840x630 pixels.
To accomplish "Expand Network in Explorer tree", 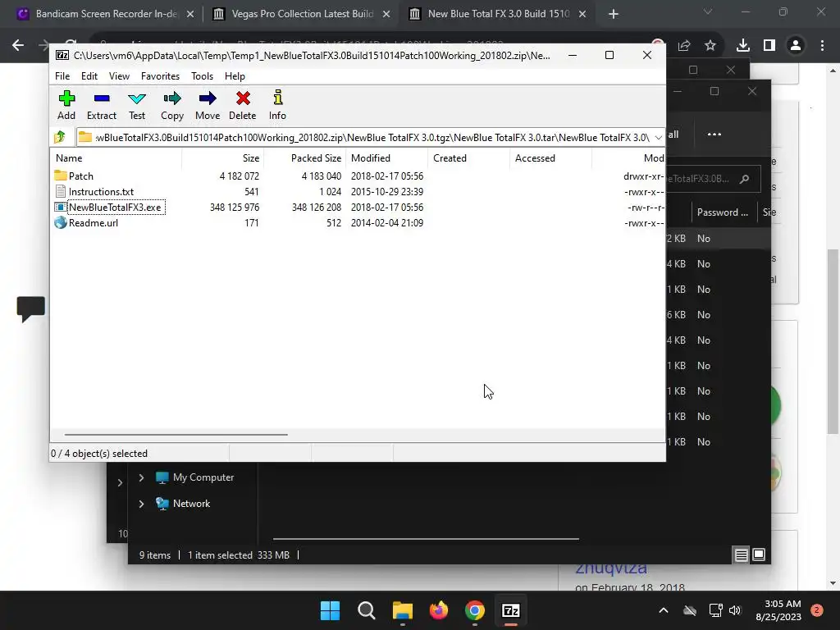I will click(141, 504).
